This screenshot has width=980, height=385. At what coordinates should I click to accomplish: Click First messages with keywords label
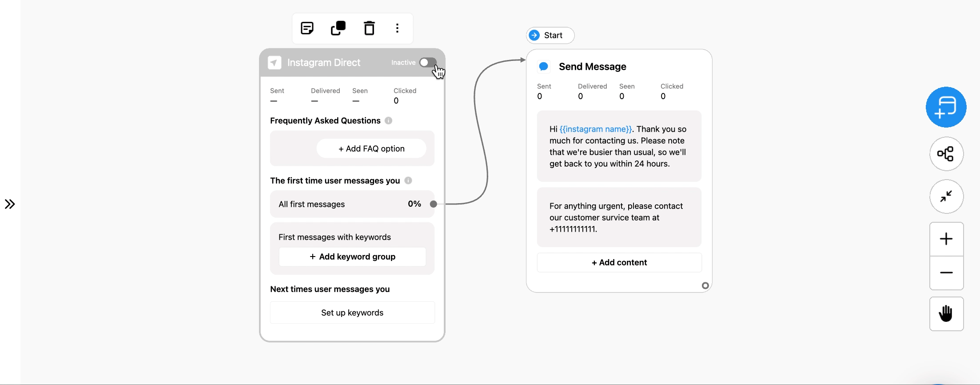pos(335,237)
